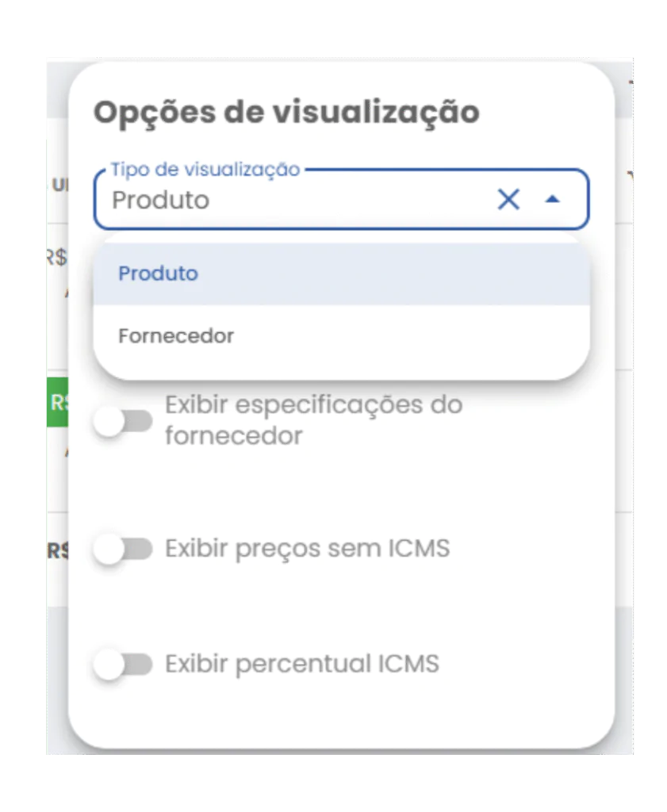
Task: Click the Exibir preços sem ICMS label
Action: pyautogui.click(x=308, y=549)
